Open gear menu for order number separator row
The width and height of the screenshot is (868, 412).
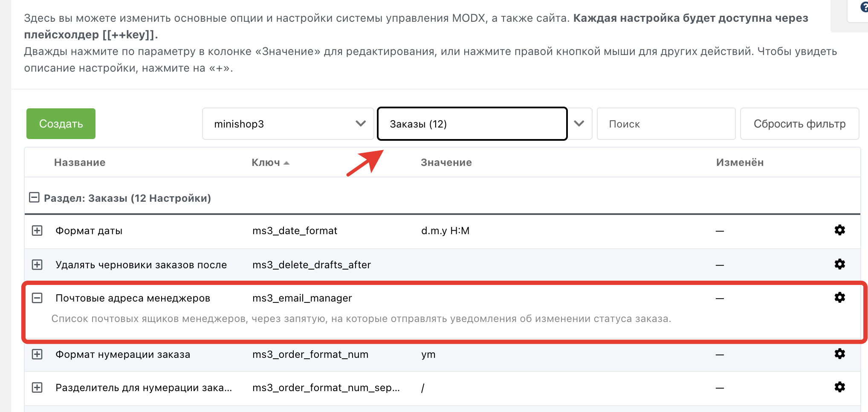839,387
